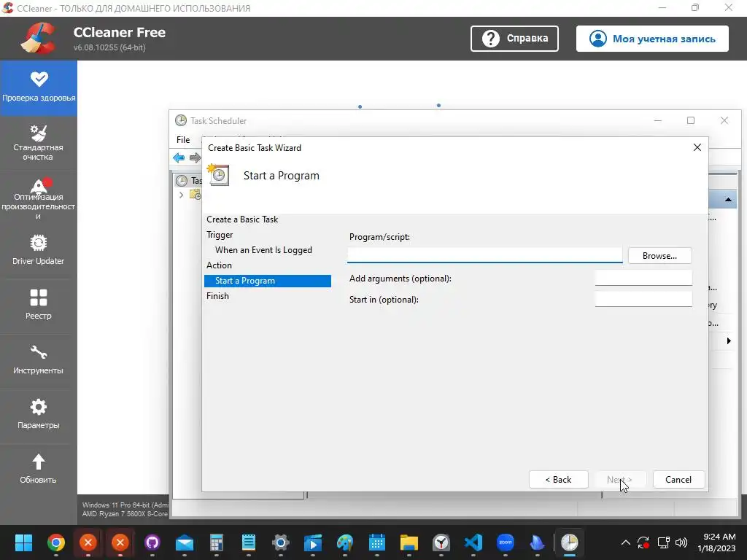Open Zoom from the taskbar
Screen dimensions: 747x560
pyautogui.click(x=505, y=542)
